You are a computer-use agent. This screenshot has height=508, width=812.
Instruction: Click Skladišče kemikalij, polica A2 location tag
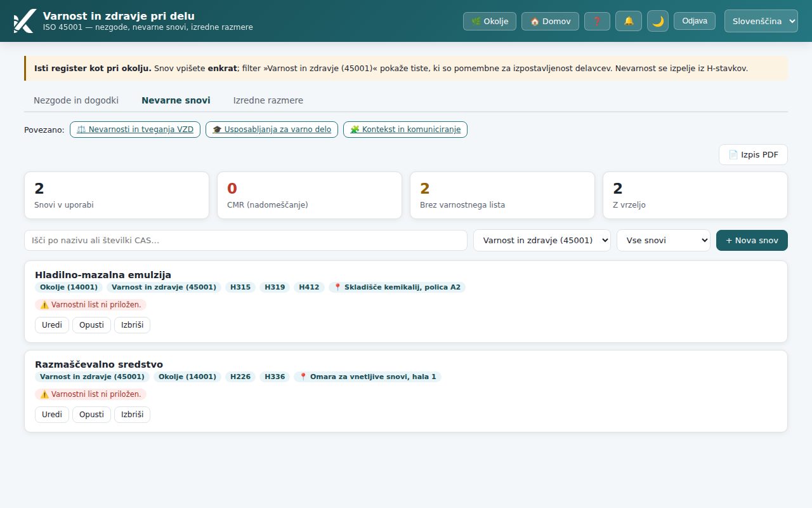(397, 287)
